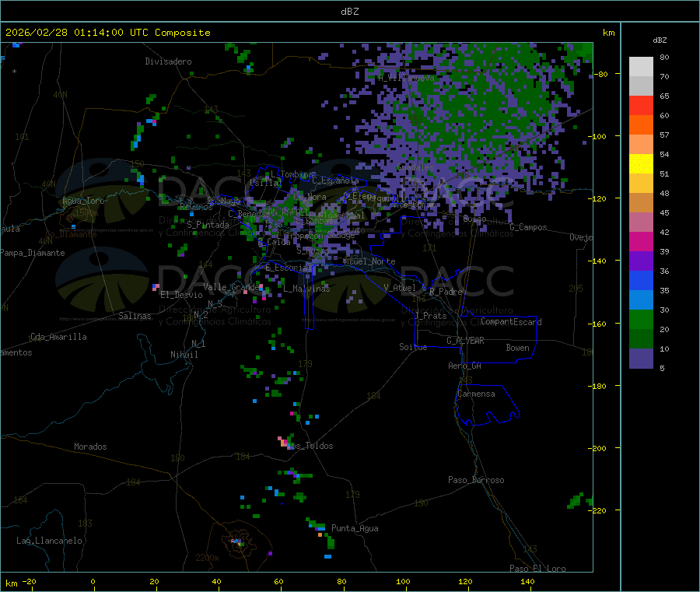Select the magenta 39 dBZ legend swatch
The height and width of the screenshot is (592, 700).
coord(641,241)
